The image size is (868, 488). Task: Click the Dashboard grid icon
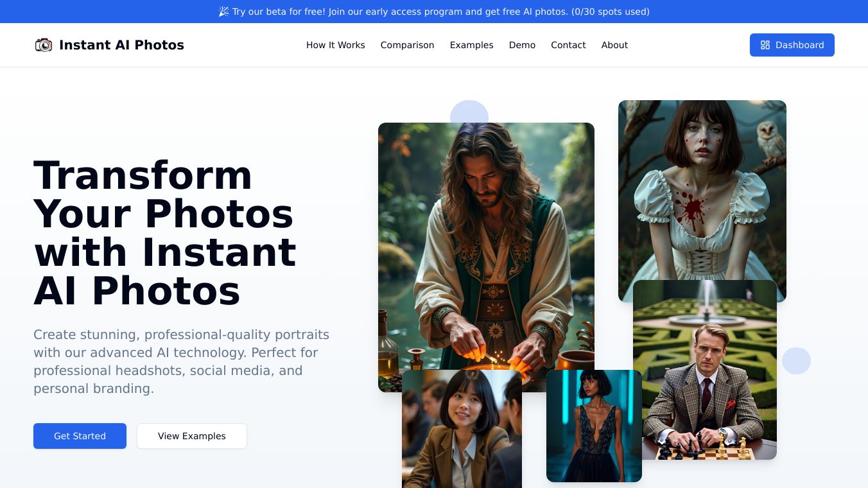[x=765, y=45]
